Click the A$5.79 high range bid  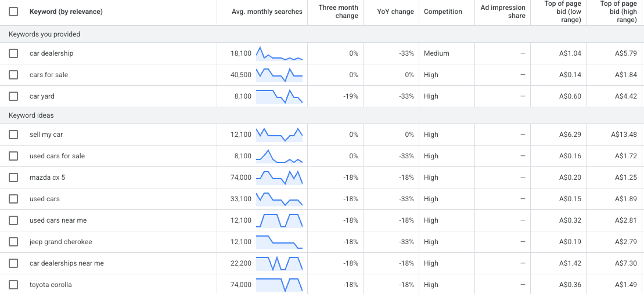tap(626, 53)
